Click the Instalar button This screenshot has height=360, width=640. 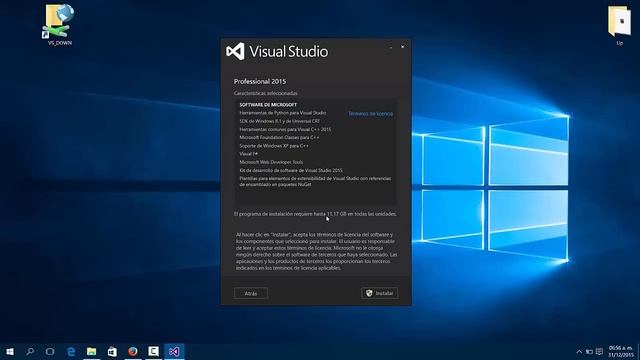pos(379,293)
